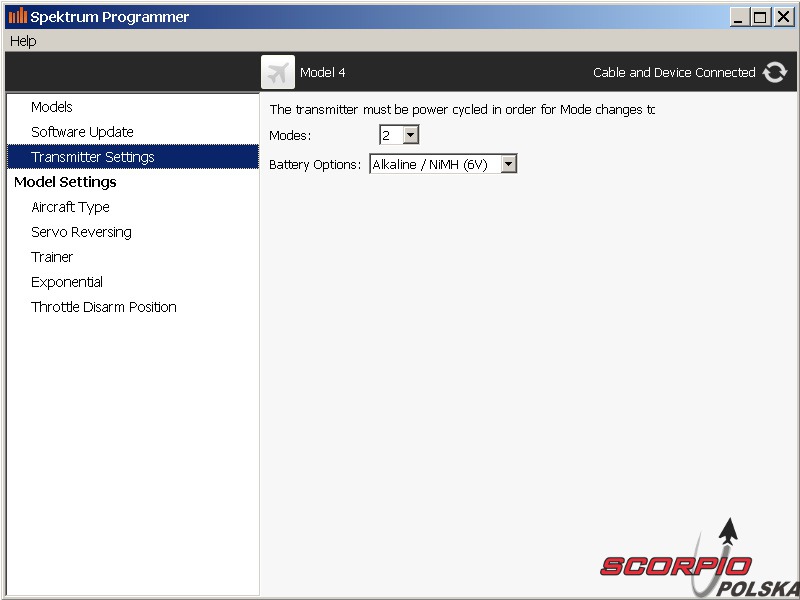Click the Battery Options: label
Screen dimensions: 800x600
click(x=315, y=164)
